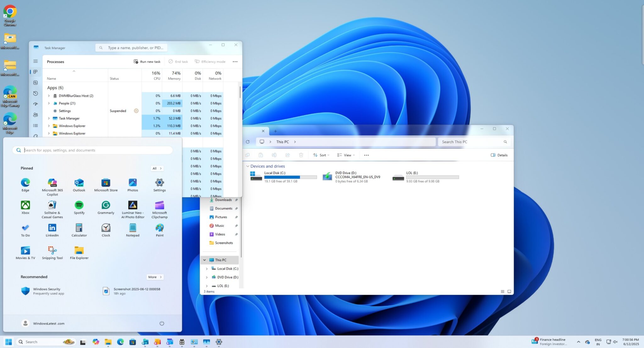644x348 pixels.
Task: Collapse the Devices and drives section
Action: pos(248,166)
